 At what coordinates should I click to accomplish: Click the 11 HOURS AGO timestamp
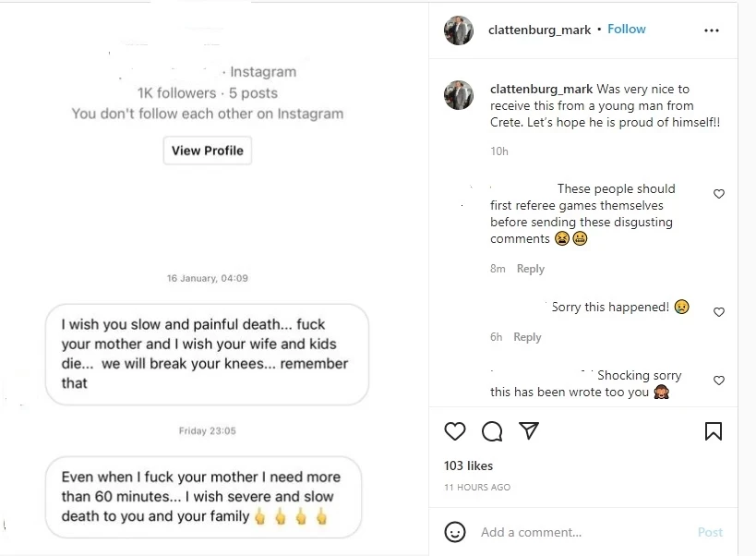click(x=477, y=487)
